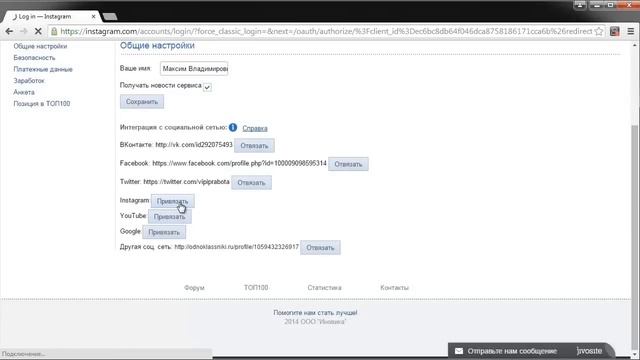Image resolution: width=640 pixels, height=360 pixels.
Task: Click Привязать next to YouTube
Action: coord(169,216)
